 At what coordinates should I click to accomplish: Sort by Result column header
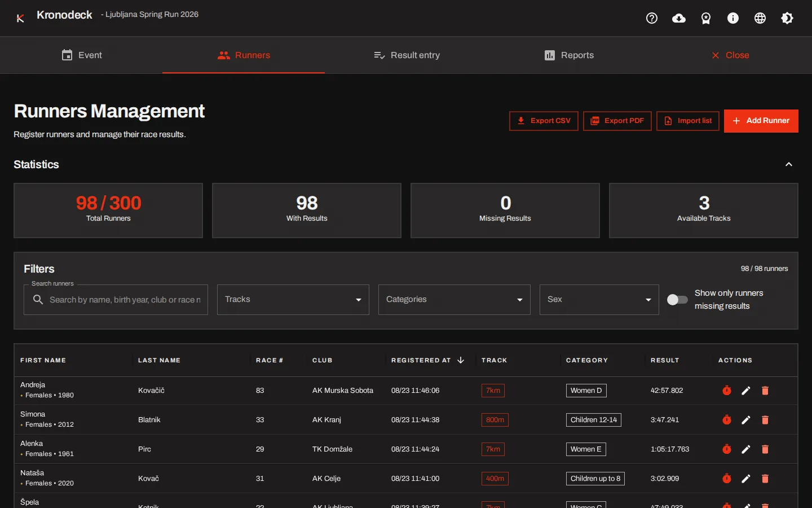[665, 360]
